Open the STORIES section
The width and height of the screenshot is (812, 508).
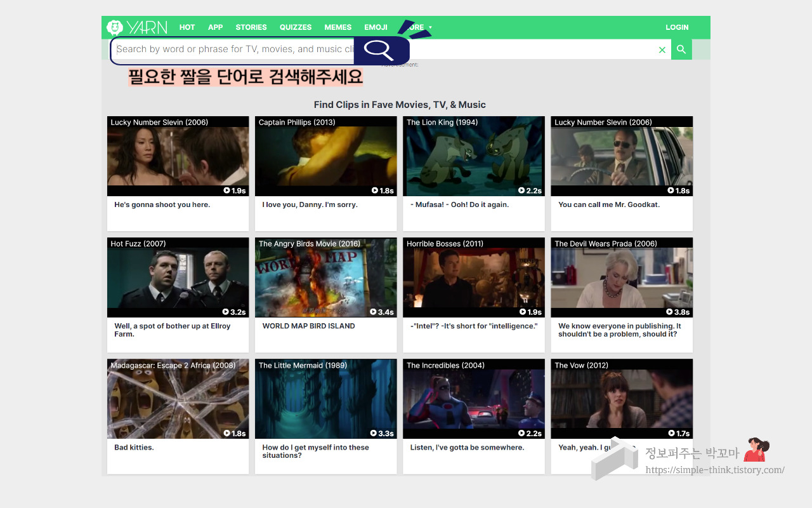pos(251,27)
